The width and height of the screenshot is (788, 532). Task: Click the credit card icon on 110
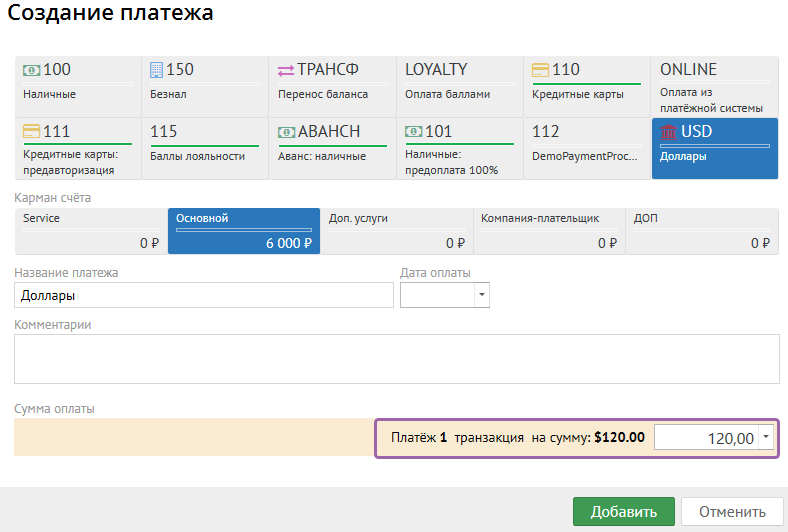pyautogui.click(x=540, y=70)
